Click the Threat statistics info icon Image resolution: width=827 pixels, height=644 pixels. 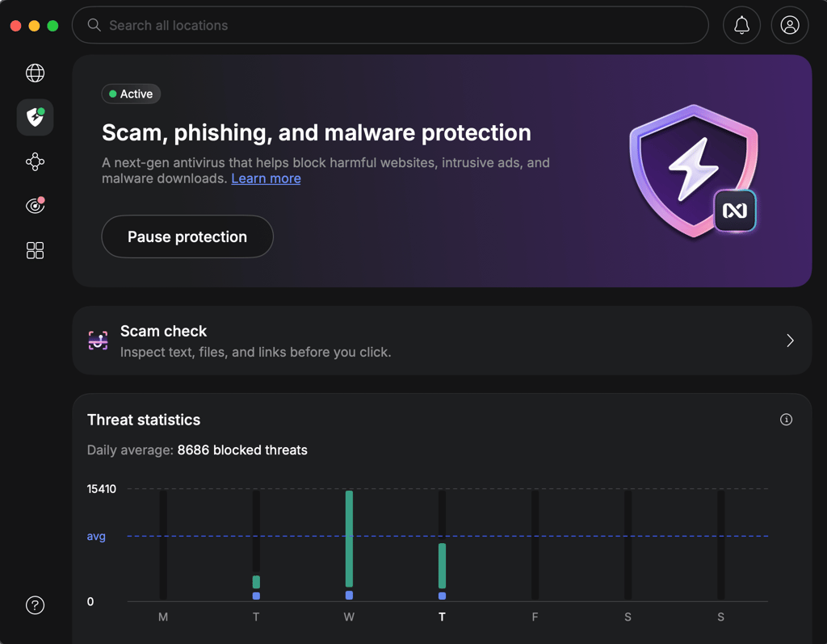786,420
